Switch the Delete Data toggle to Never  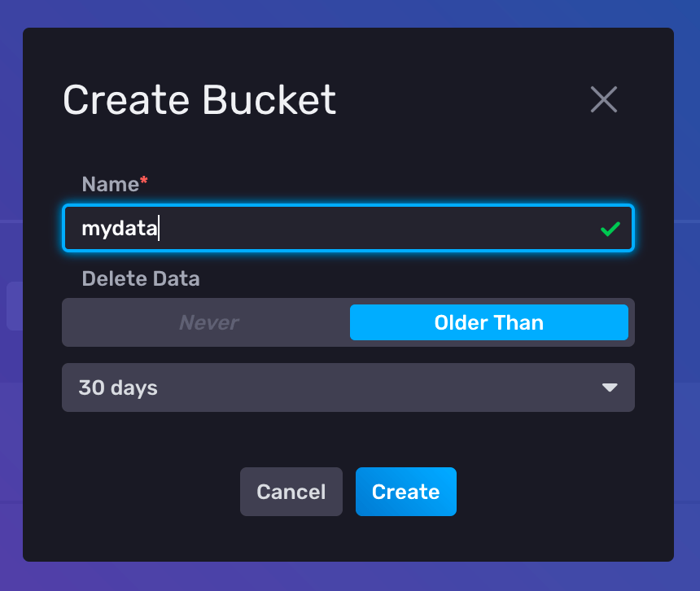[208, 322]
